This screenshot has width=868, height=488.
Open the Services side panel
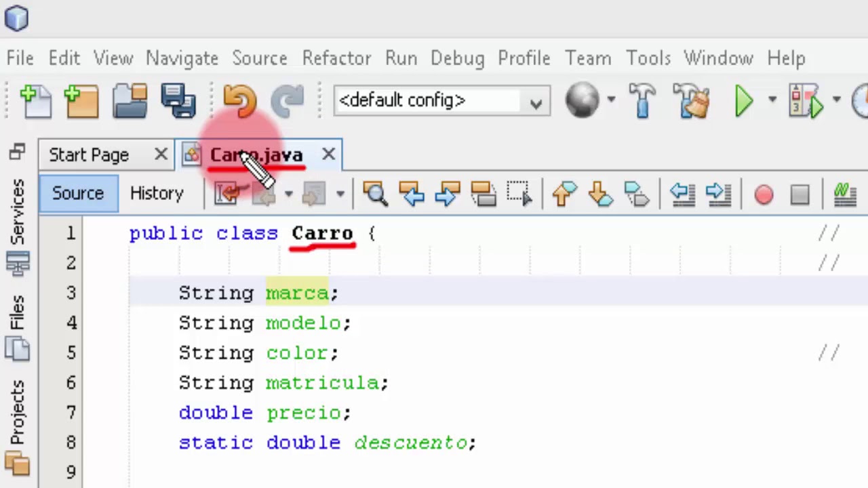coord(18,226)
